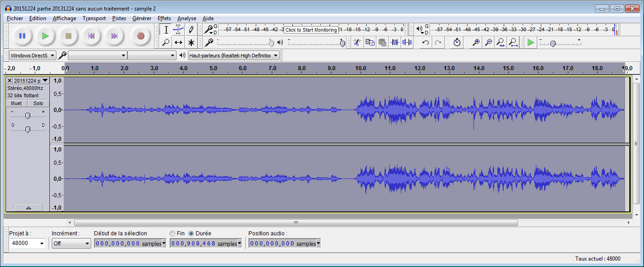Click the playback device speaker icon
This screenshot has height=267, width=644.
click(x=182, y=56)
